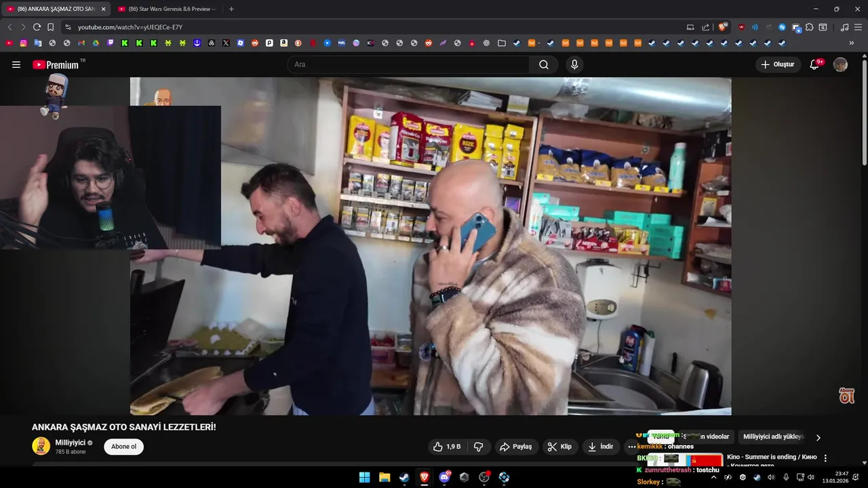Click the YouTube search magnifier button
This screenshot has height=488, width=868.
(x=544, y=64)
